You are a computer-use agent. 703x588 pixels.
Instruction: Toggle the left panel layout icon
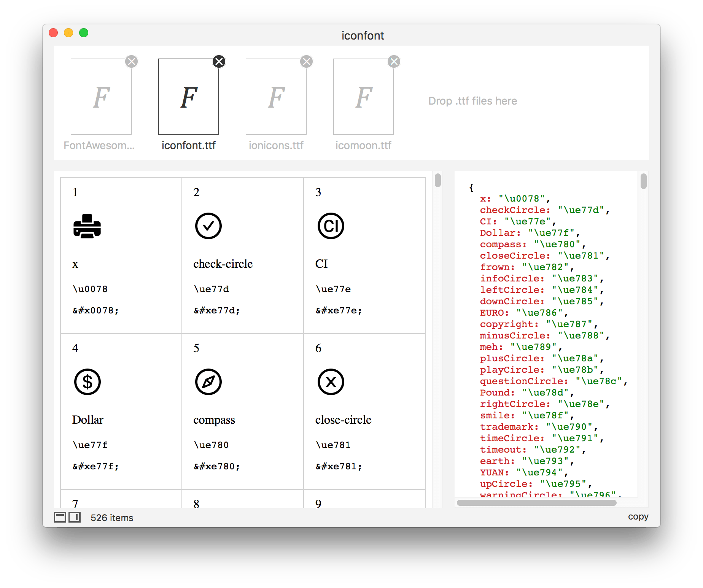[60, 517]
